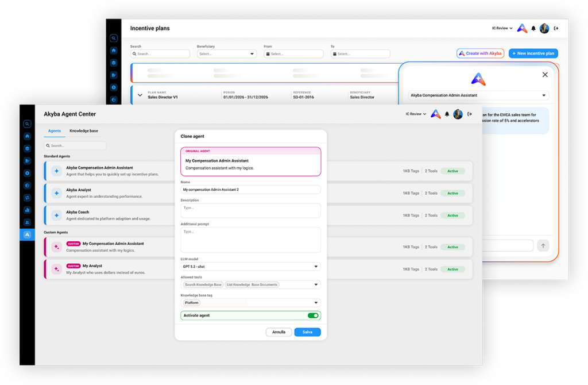
Task: Click Incentive plans Search input field
Action: coord(160,53)
